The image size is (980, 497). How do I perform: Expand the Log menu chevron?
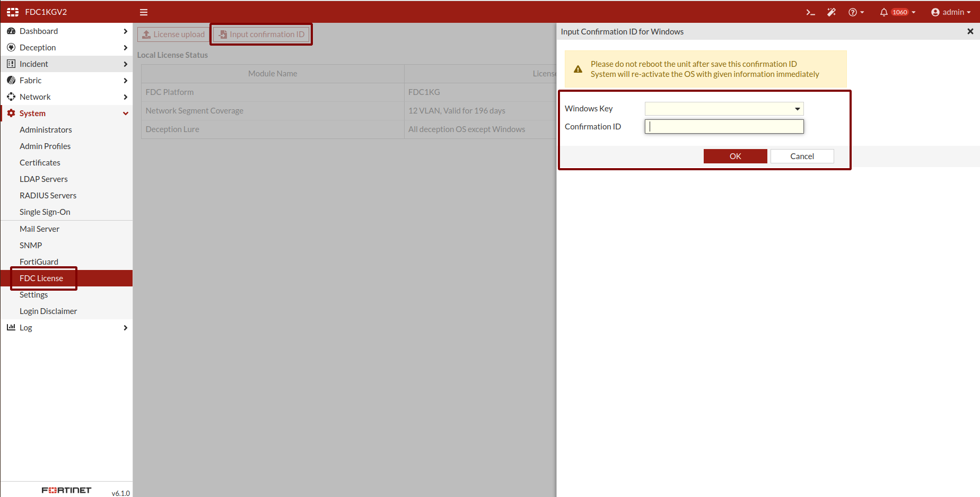[126, 328]
